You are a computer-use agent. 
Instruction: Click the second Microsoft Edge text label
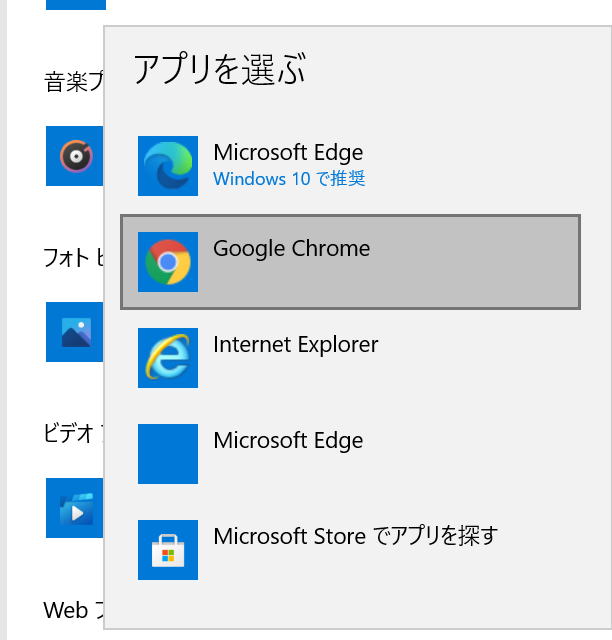coord(288,441)
